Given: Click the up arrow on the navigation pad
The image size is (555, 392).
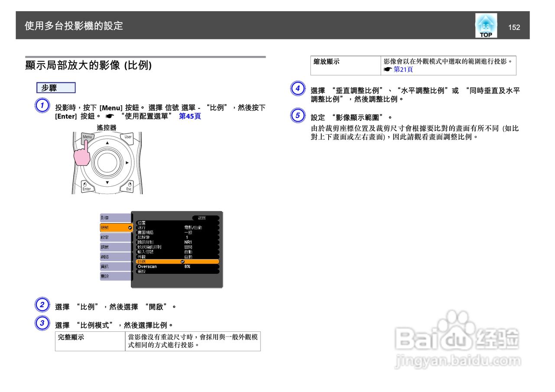Looking at the screenshot, I should tap(107, 143).
